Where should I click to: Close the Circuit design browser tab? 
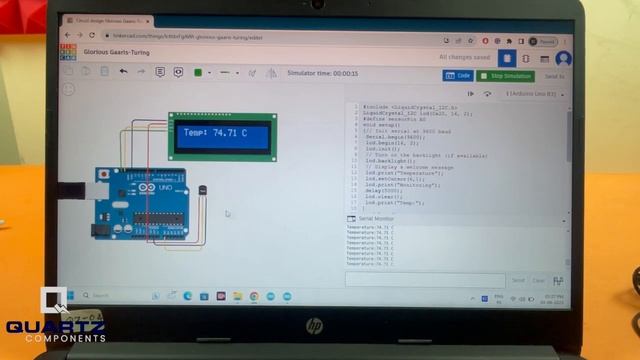pyautogui.click(x=148, y=21)
